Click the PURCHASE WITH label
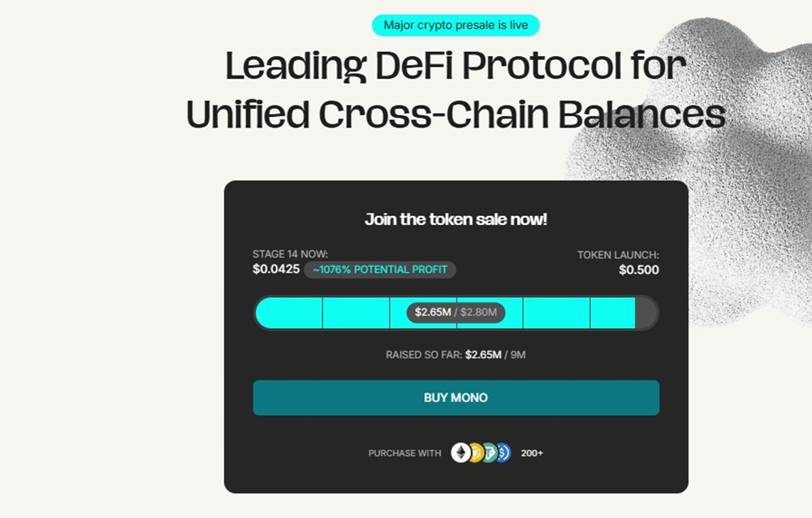812x518 pixels. (x=404, y=452)
